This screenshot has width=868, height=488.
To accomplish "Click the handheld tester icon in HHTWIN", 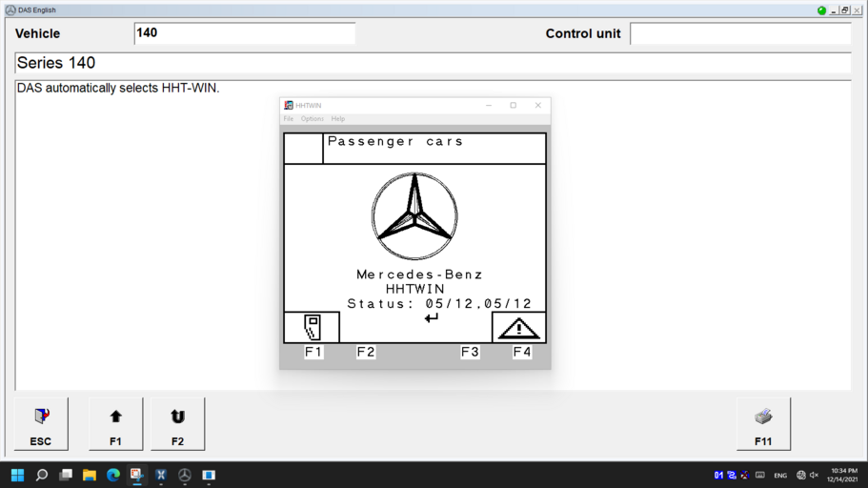I will click(312, 327).
